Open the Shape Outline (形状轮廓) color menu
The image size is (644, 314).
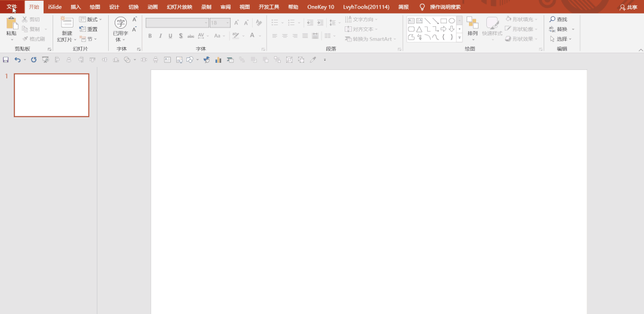pos(521,29)
